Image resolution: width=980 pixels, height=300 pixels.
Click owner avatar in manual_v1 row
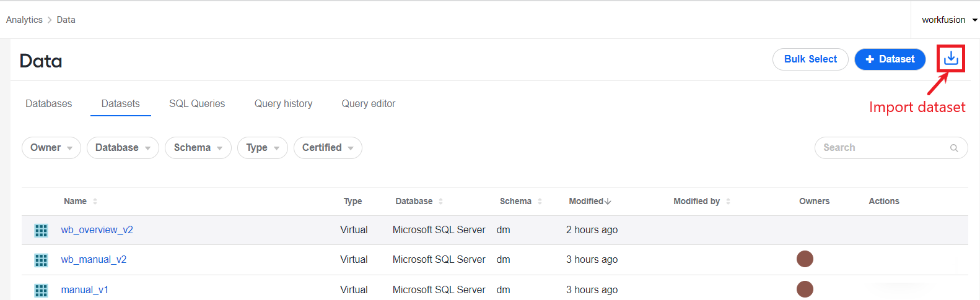coord(805,289)
